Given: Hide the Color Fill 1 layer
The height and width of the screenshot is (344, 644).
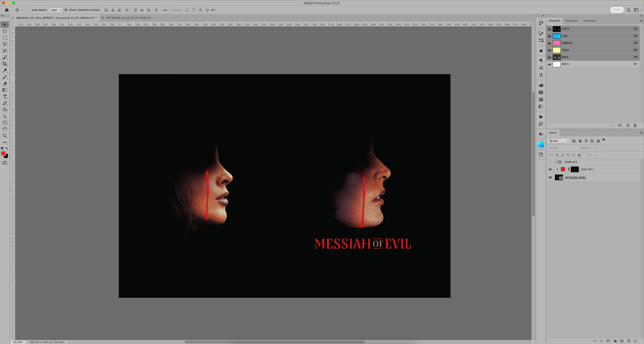Looking at the screenshot, I should tap(550, 169).
